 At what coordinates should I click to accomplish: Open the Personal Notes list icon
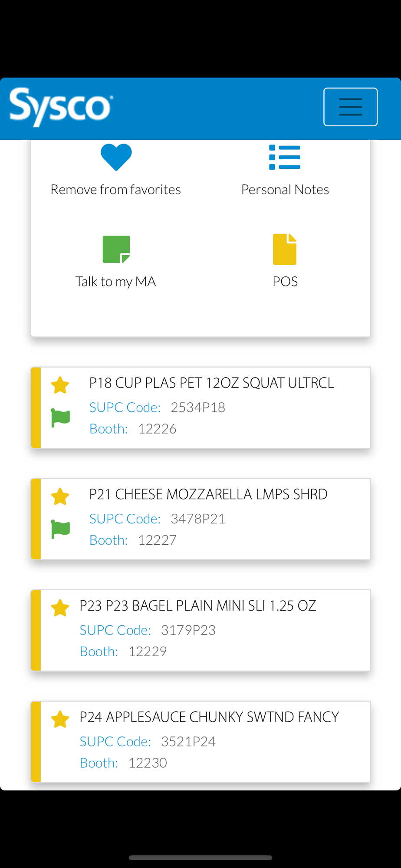point(285,157)
